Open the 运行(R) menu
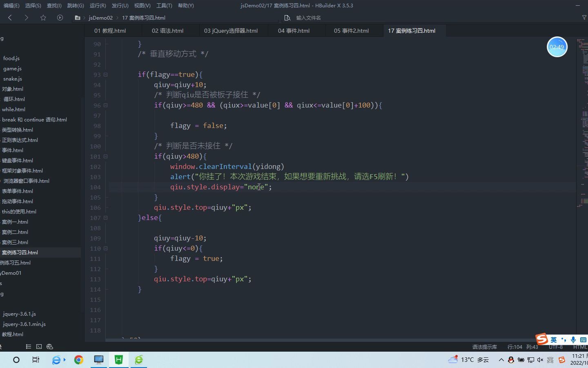Viewport: 588px width, 368px height. [98, 5]
